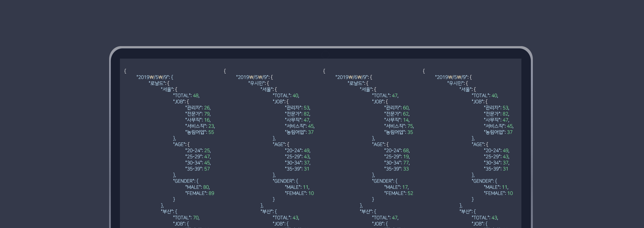Select the "20-24": 25 age line

[198, 150]
